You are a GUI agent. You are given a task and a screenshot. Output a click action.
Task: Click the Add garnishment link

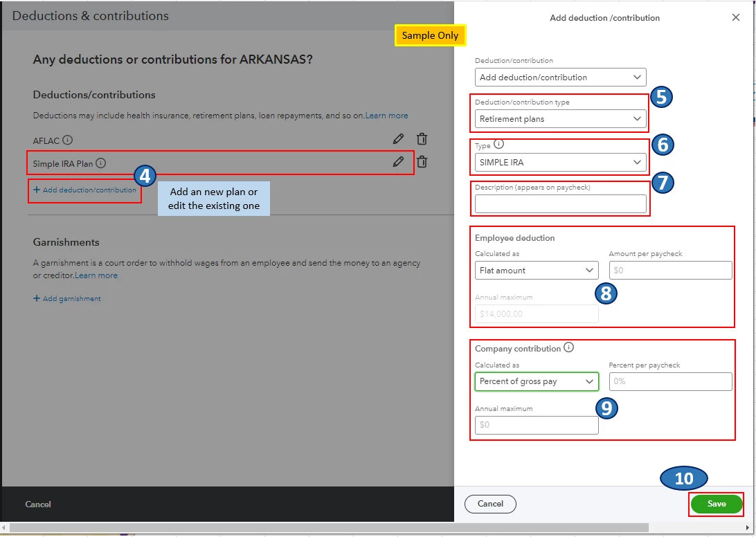click(67, 298)
